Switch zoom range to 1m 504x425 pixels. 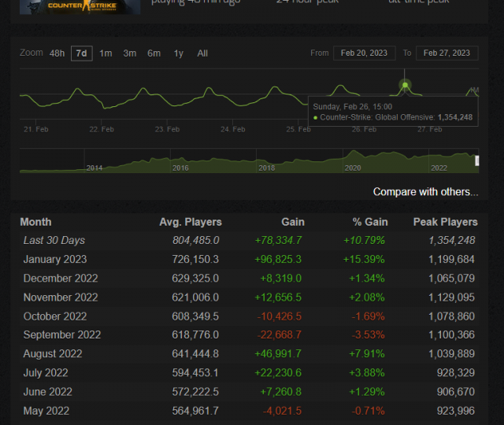click(106, 54)
